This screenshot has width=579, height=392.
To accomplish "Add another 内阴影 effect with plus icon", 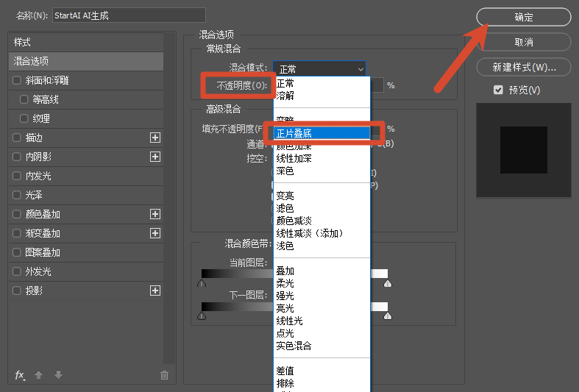I will click(x=155, y=157).
